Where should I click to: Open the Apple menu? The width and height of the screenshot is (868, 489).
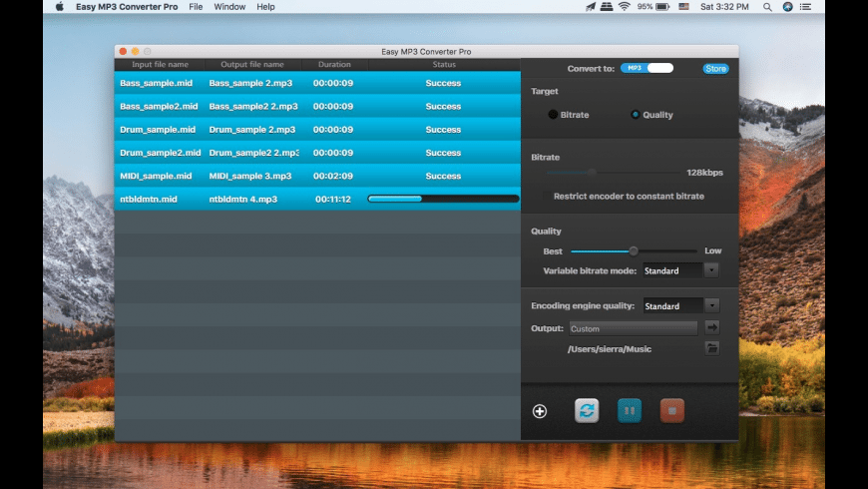(60, 7)
